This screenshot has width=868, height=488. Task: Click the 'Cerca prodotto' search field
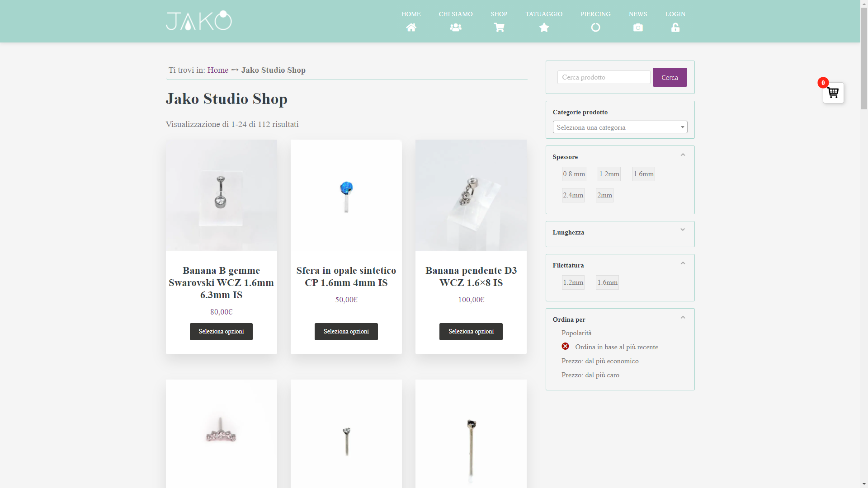604,77
